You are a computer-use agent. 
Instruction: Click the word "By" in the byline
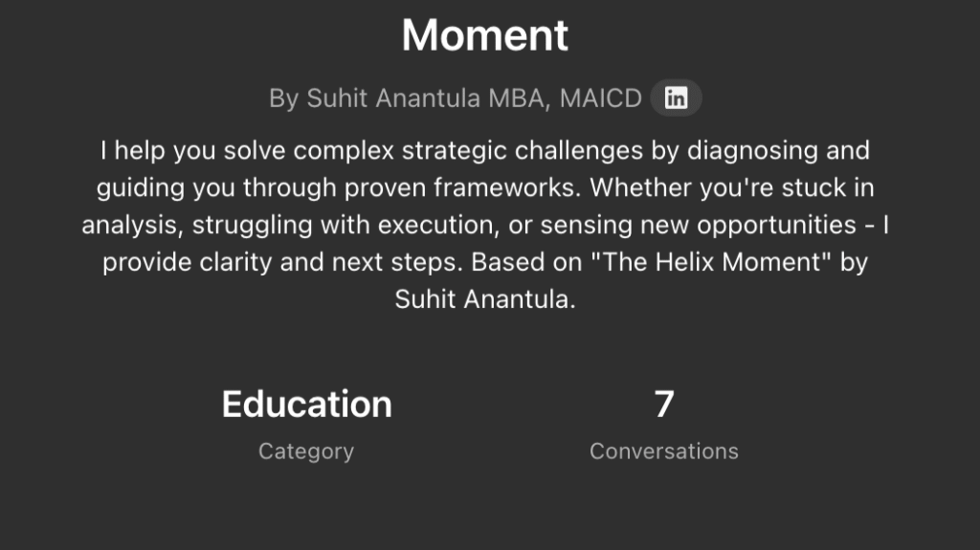coord(284,99)
